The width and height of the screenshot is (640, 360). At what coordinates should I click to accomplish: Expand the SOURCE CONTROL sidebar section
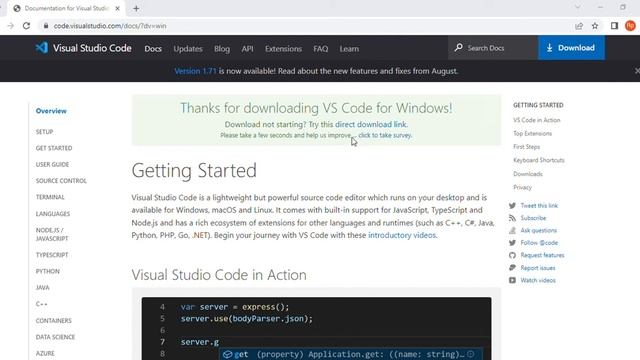pos(61,181)
